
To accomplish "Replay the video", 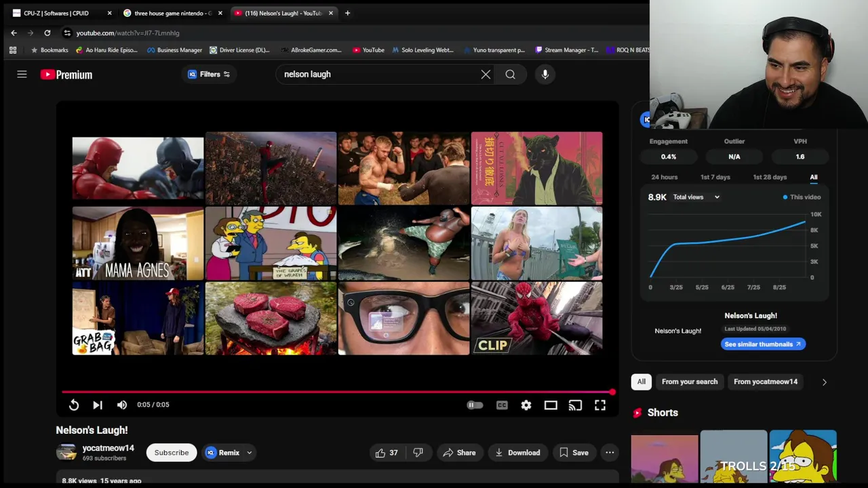I will [74, 405].
